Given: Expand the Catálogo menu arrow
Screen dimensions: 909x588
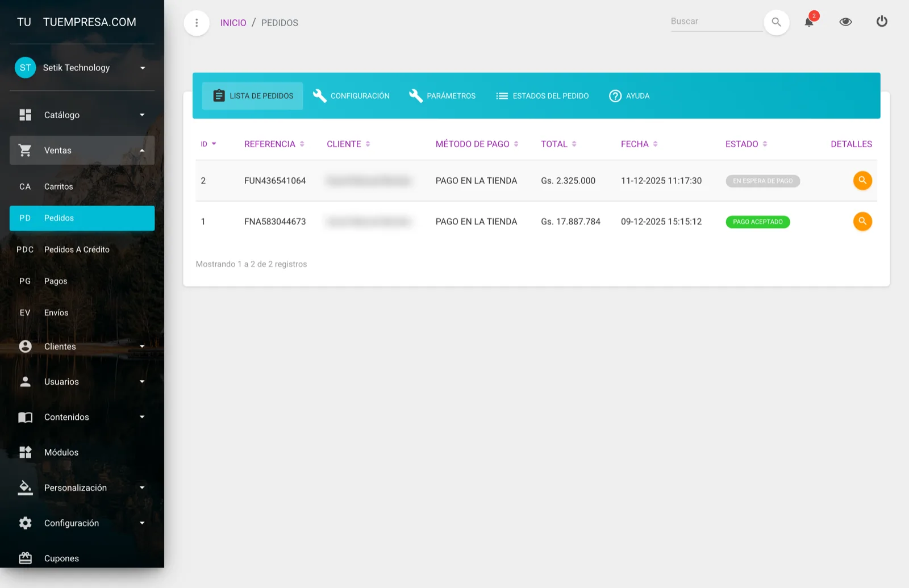Looking at the screenshot, I should point(142,115).
